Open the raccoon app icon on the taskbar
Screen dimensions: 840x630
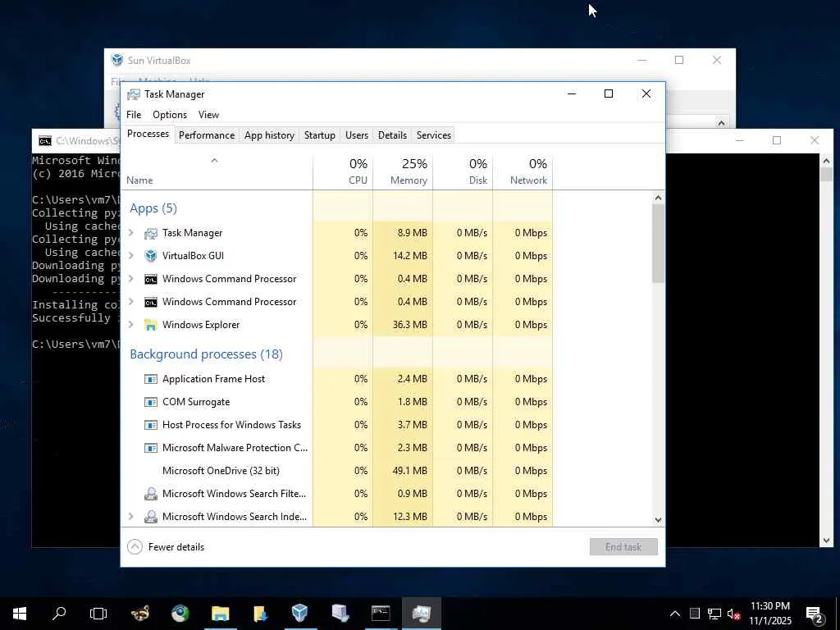(140, 614)
